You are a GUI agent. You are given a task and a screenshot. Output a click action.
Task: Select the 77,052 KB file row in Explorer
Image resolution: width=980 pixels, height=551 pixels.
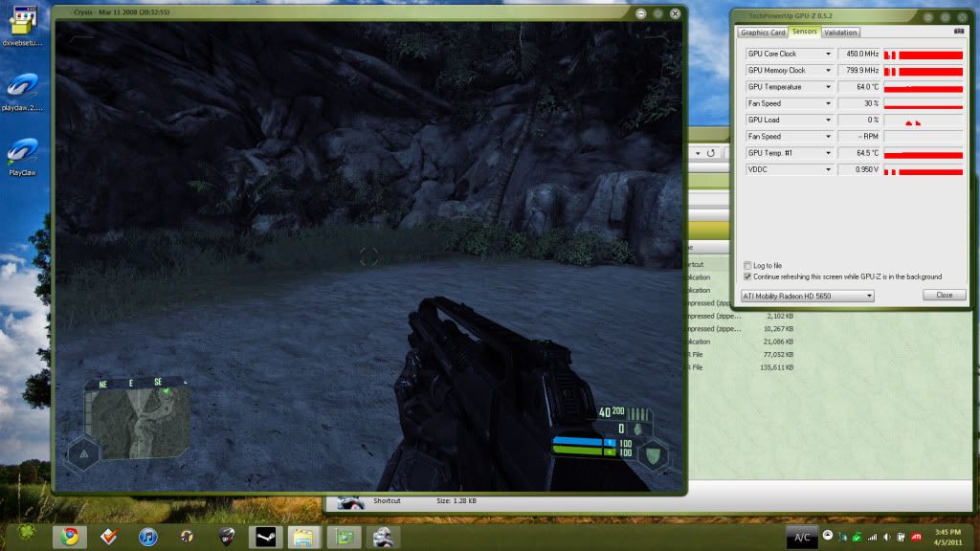742,354
